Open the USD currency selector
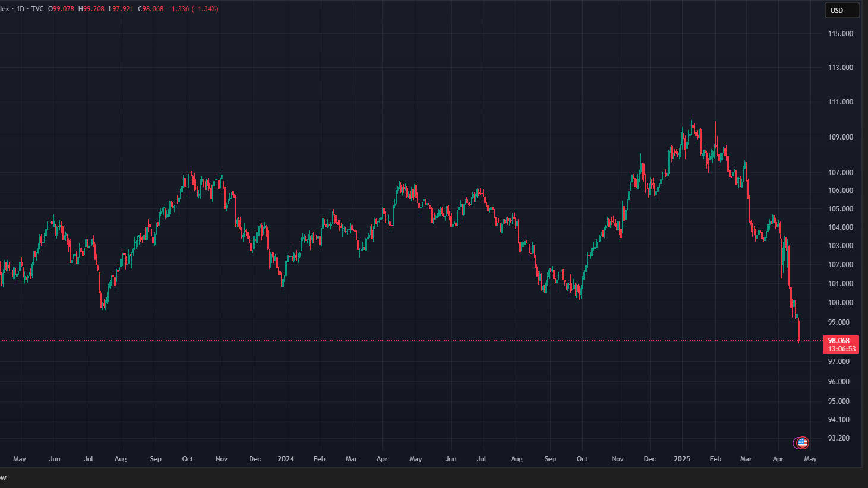The image size is (868, 488). click(x=842, y=10)
